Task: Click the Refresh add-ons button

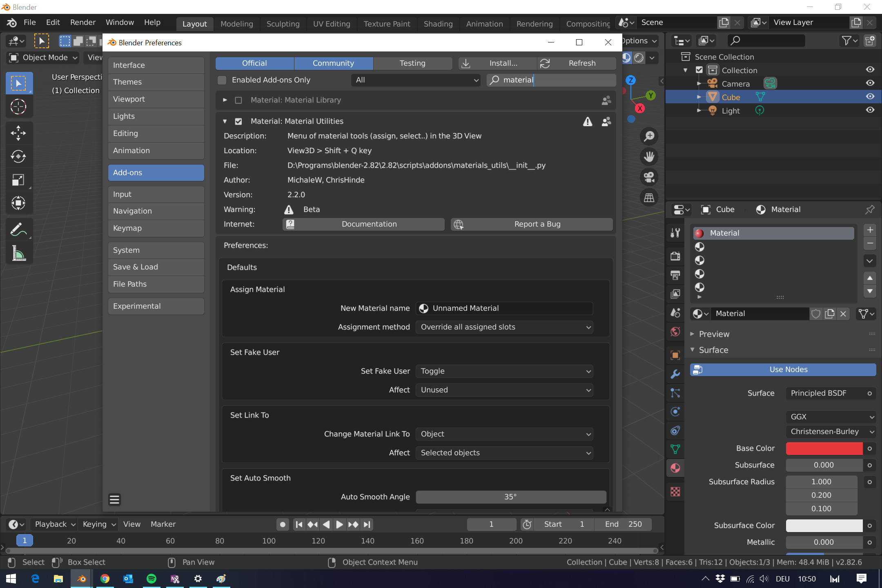Action: [577, 63]
